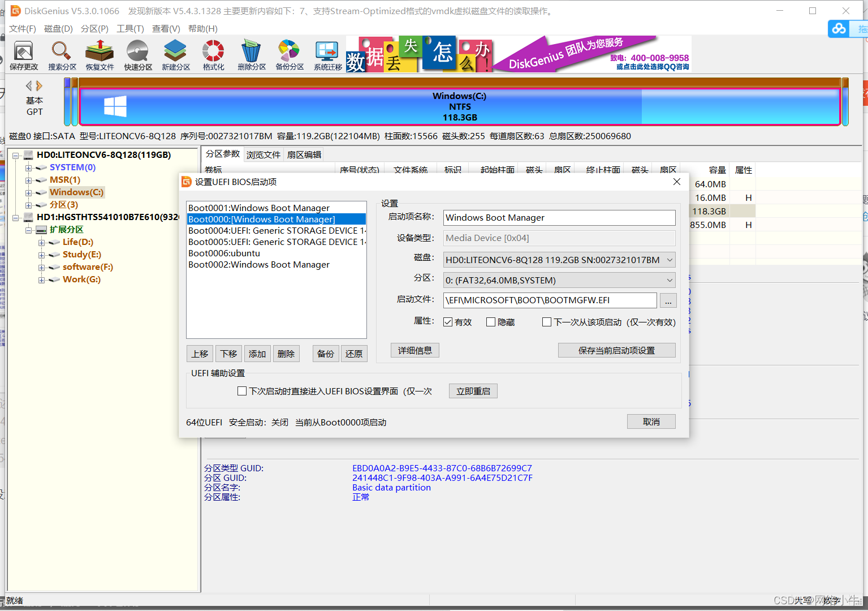Open the 分区 (Partition) dropdown
Viewport: 868px width, 611px height.
tap(559, 280)
